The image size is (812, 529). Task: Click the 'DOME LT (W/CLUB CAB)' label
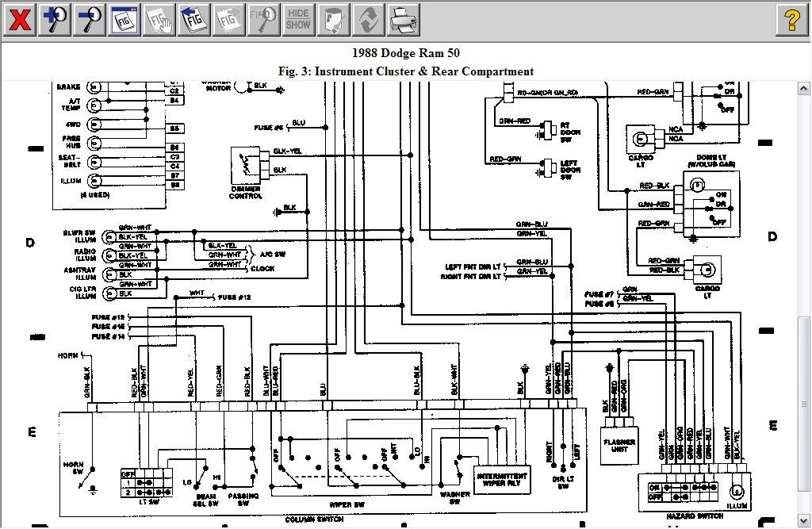711,161
